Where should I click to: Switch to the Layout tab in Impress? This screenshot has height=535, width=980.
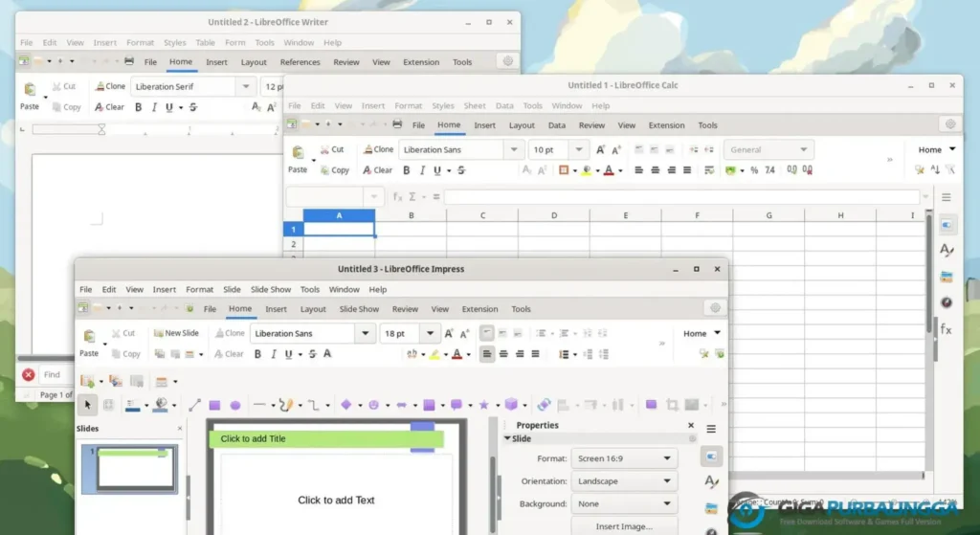[x=313, y=309]
